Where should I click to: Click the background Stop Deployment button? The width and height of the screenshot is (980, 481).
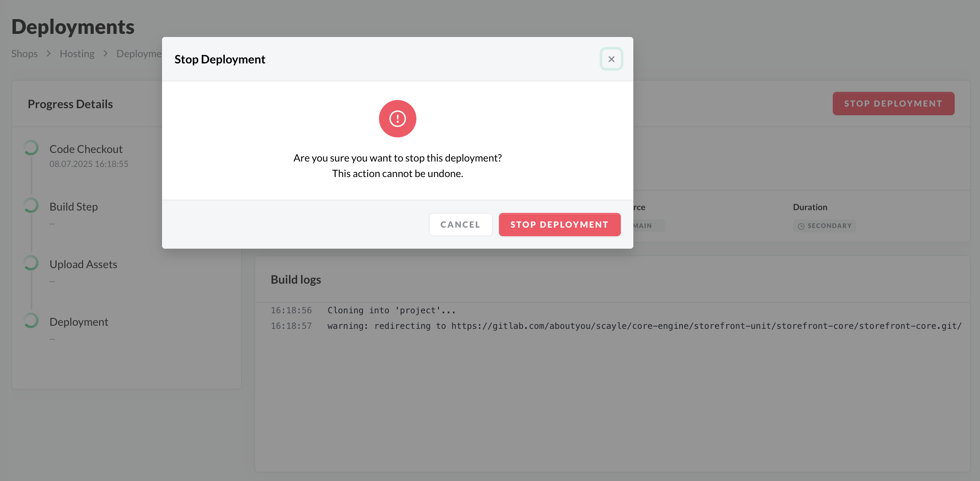click(x=893, y=104)
